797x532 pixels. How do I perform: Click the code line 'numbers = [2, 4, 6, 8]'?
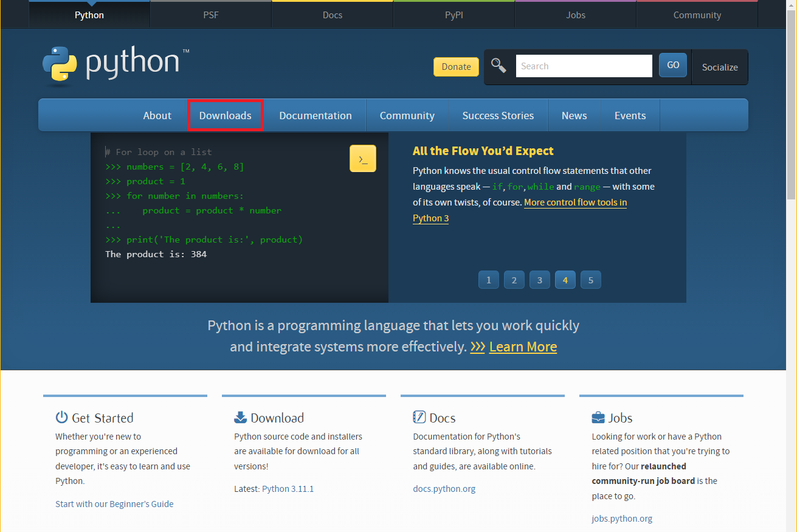[174, 167]
